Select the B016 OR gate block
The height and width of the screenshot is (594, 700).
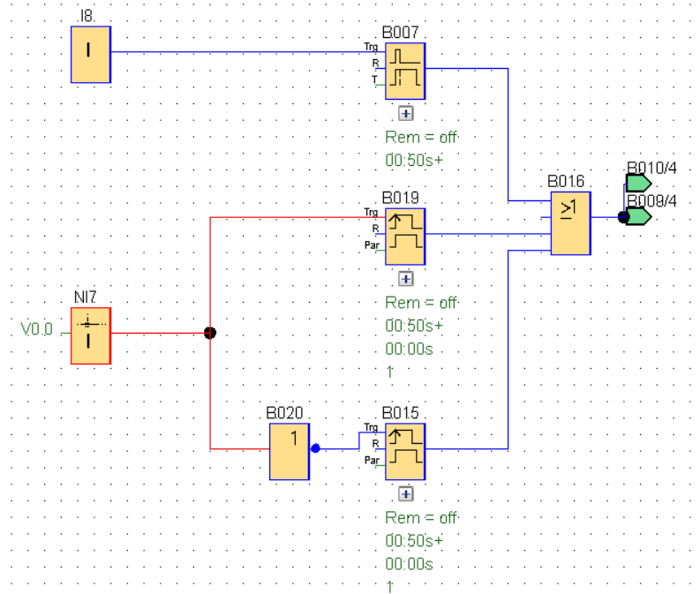570,223
